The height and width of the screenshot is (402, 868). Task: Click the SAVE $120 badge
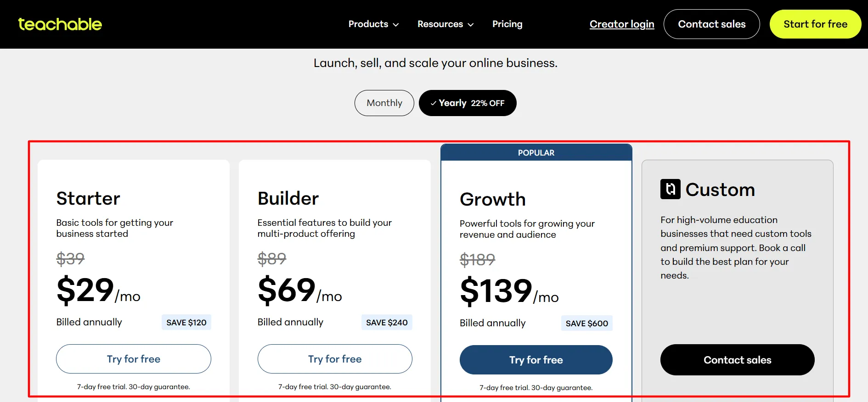pyautogui.click(x=186, y=322)
